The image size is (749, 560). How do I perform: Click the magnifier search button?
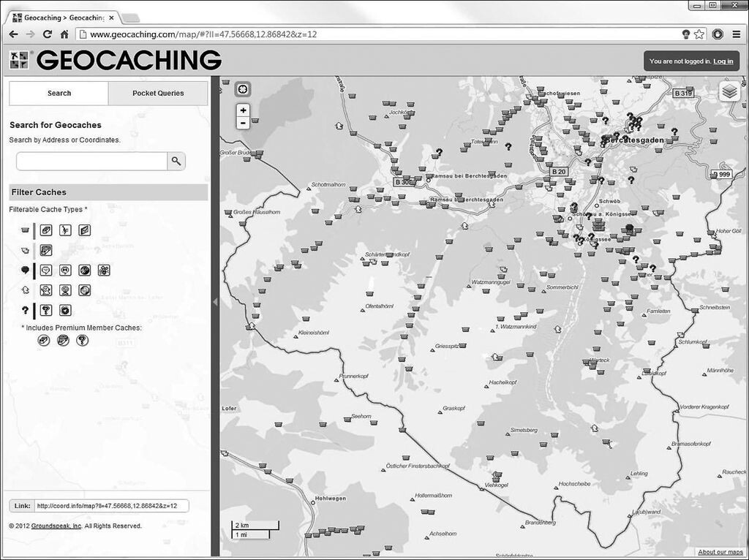(176, 162)
